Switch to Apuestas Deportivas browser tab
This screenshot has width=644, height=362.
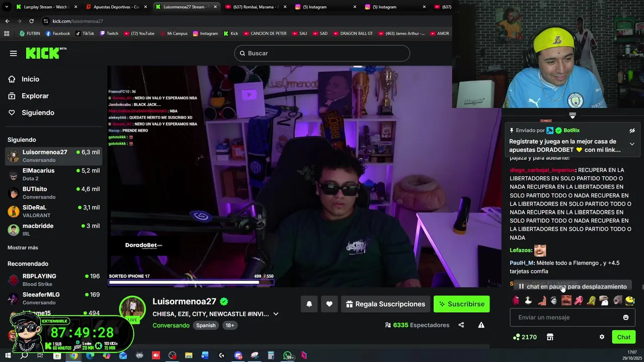116,7
